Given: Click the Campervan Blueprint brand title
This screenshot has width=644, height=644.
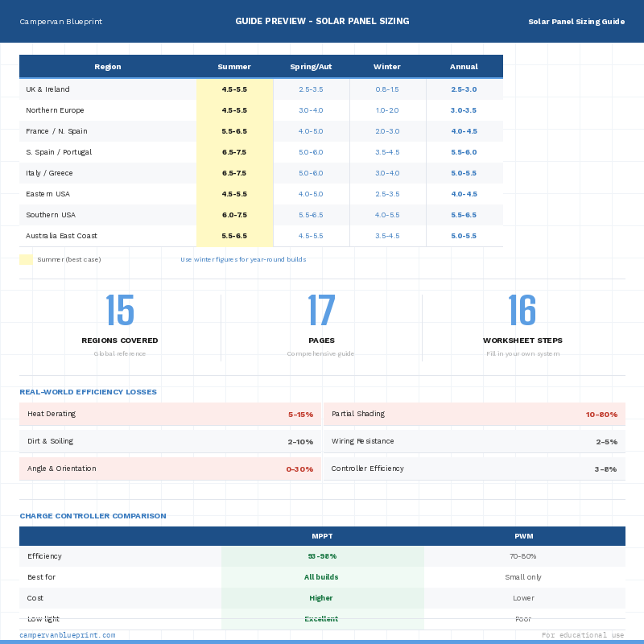Looking at the screenshot, I should [x=60, y=22].
